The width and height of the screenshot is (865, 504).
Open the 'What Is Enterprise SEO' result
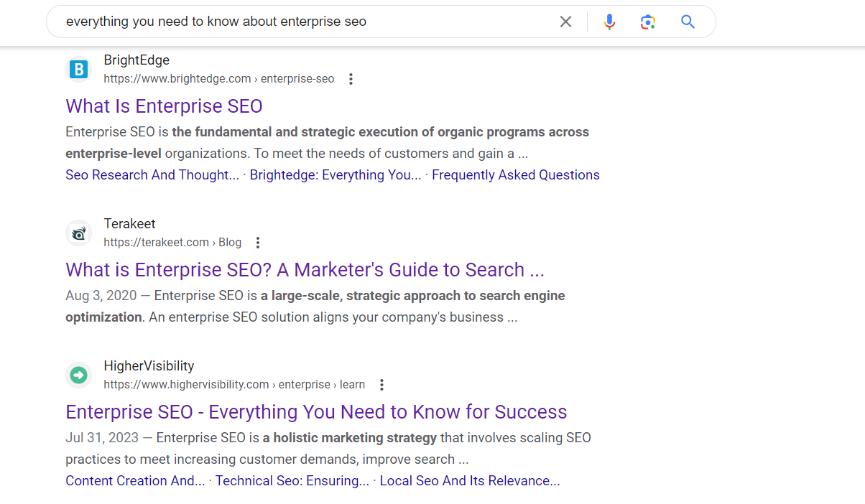tap(164, 106)
